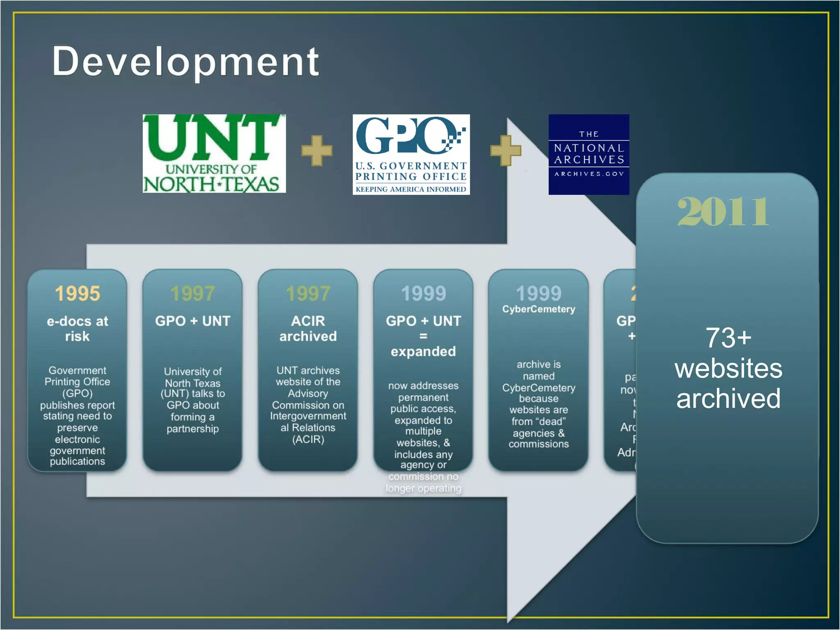
Task: Click the CyberCemetery subtitle text
Action: tap(539, 309)
